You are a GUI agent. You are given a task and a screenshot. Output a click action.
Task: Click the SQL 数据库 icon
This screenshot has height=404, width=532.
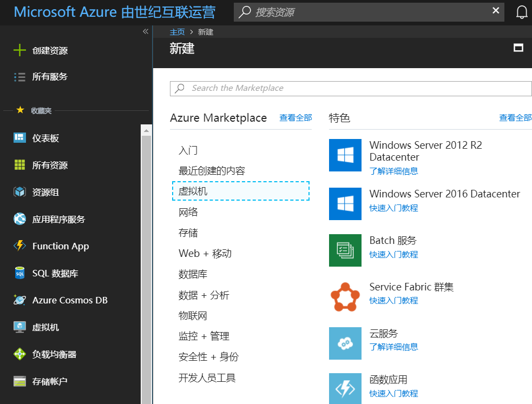pyautogui.click(x=19, y=273)
